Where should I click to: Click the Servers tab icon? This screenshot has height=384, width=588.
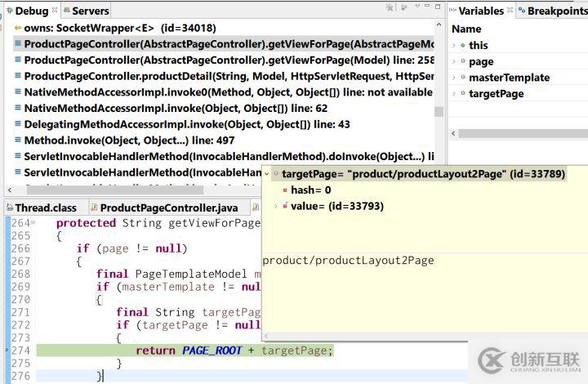click(x=67, y=11)
